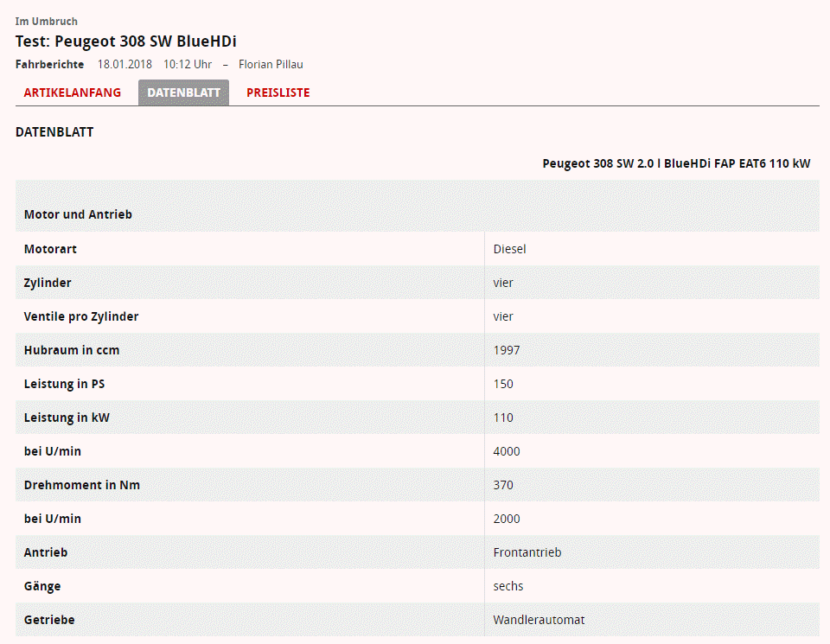Click the publication date 18.01.2018
This screenshot has height=644, width=830.
(x=124, y=65)
